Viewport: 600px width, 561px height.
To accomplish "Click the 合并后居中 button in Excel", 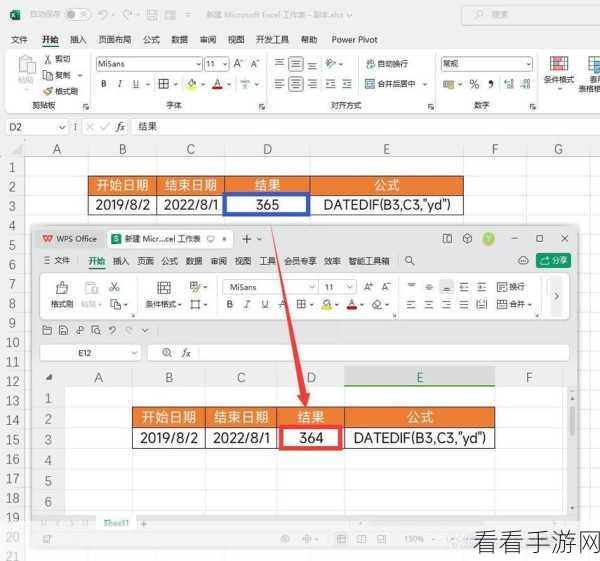I will (390, 84).
